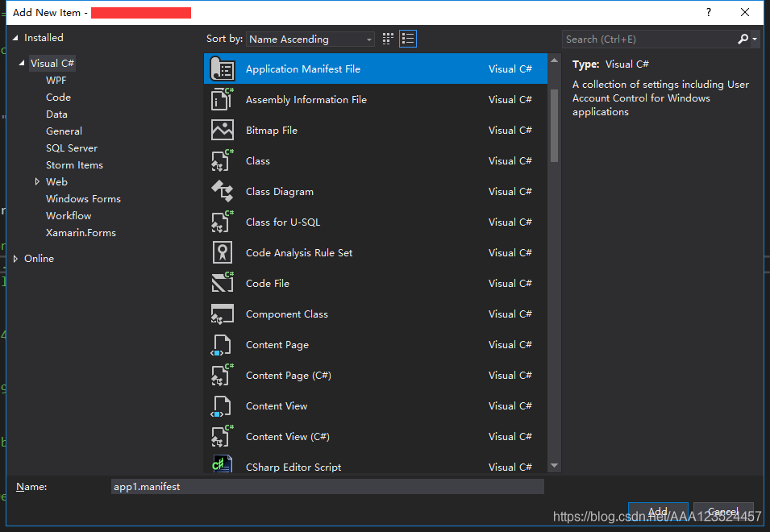The width and height of the screenshot is (770, 532).
Task: Click the CSharp Editor Script icon
Action: 223,463
